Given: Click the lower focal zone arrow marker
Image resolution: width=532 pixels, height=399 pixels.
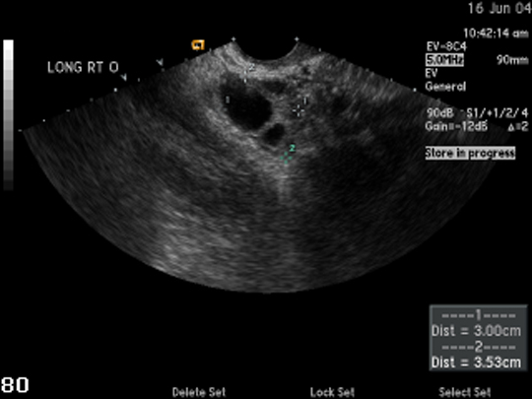Looking at the screenshot, I should (x=123, y=78).
